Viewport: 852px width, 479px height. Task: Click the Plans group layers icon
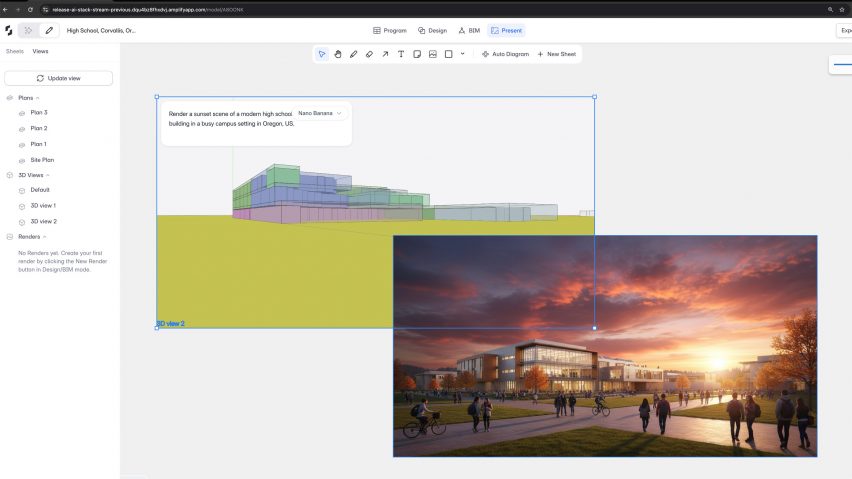click(x=9, y=98)
